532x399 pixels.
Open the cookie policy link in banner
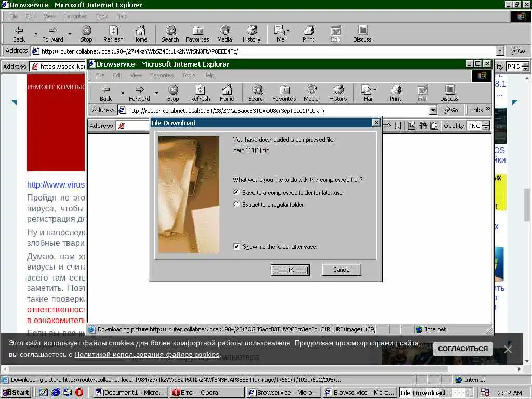click(147, 354)
